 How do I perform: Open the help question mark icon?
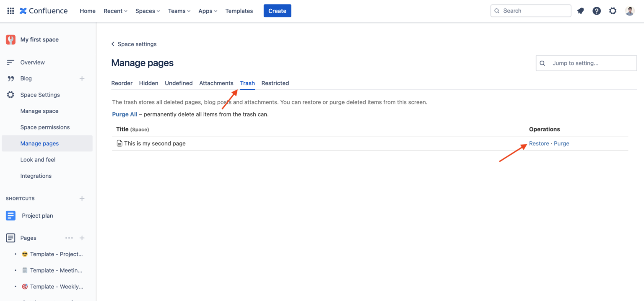pyautogui.click(x=597, y=11)
